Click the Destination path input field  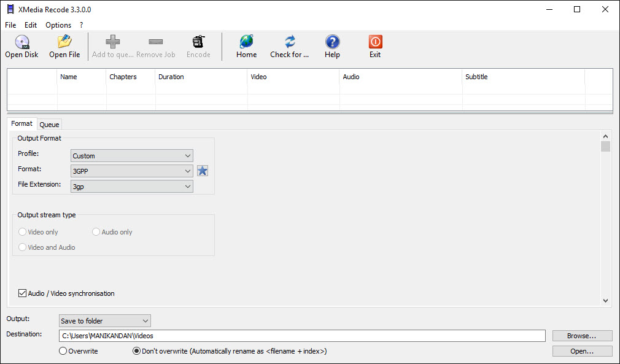(x=302, y=336)
